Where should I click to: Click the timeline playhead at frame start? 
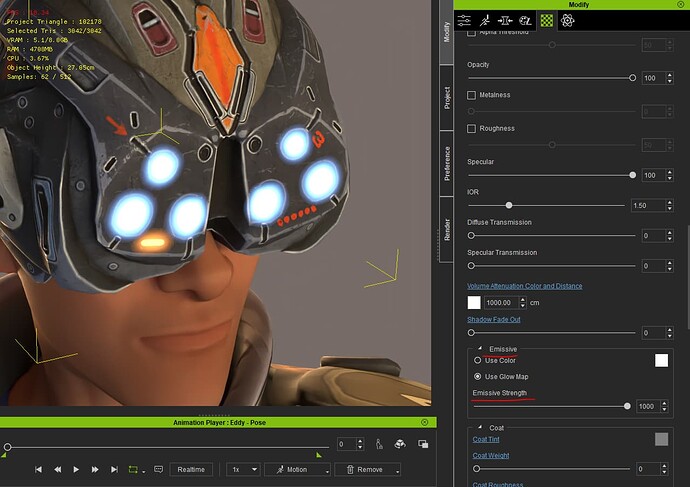7,447
